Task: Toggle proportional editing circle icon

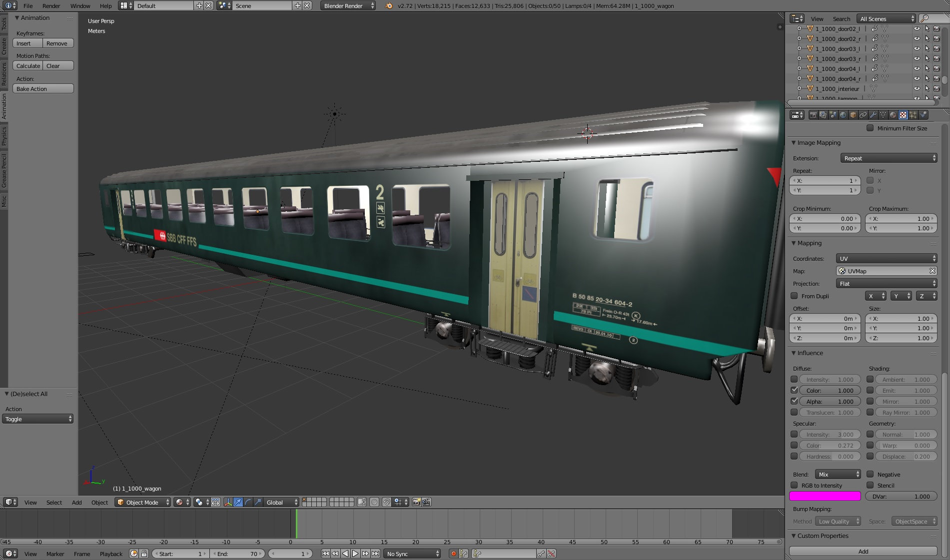Action: click(x=374, y=502)
